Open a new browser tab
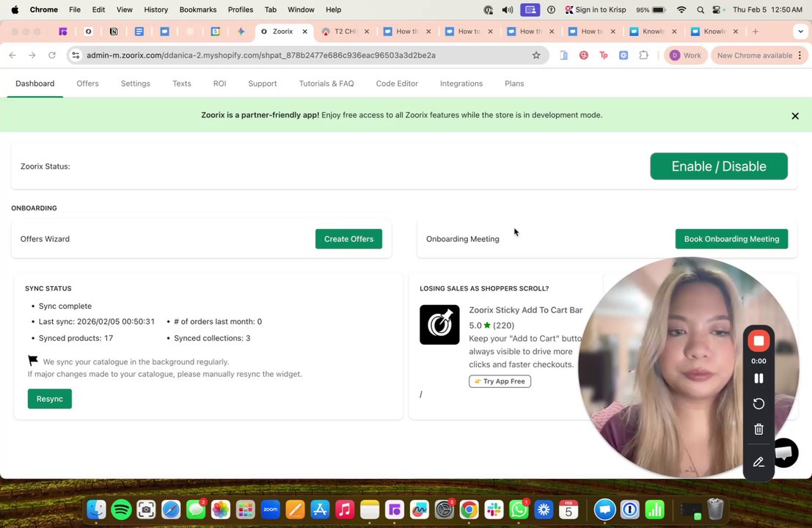Image resolution: width=812 pixels, height=528 pixels. [x=755, y=31]
